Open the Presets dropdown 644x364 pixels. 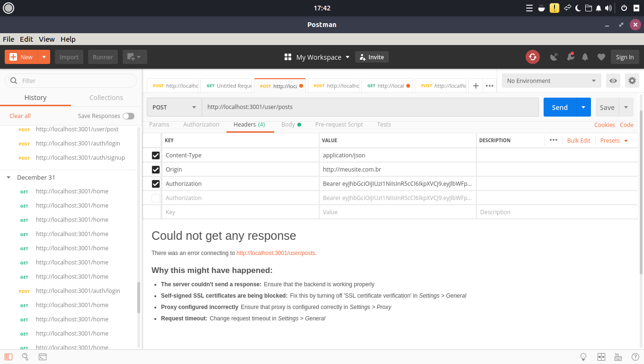click(x=614, y=140)
